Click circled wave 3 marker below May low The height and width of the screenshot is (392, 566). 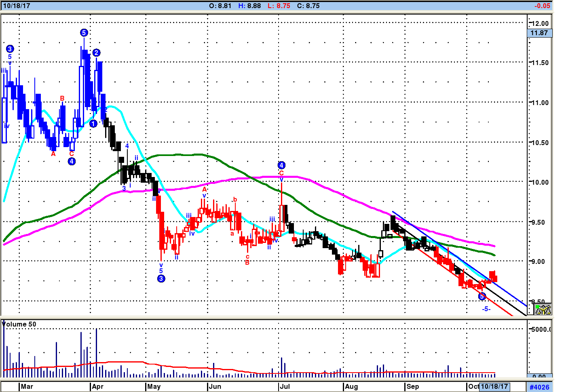161,278
